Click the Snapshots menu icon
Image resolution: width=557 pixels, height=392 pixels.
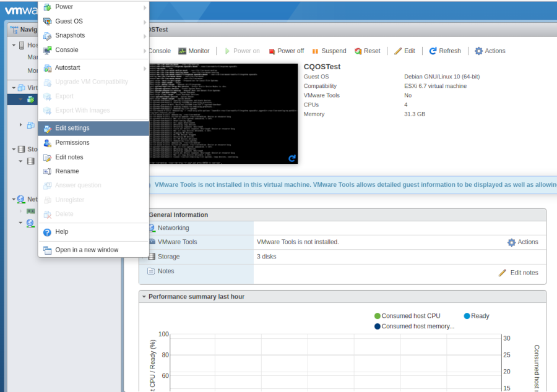tap(47, 36)
